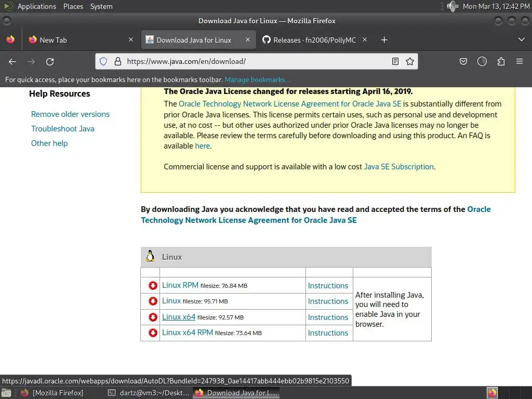532x399 pixels.
Task: Click red download icon for Linux x64
Action: [153, 317]
